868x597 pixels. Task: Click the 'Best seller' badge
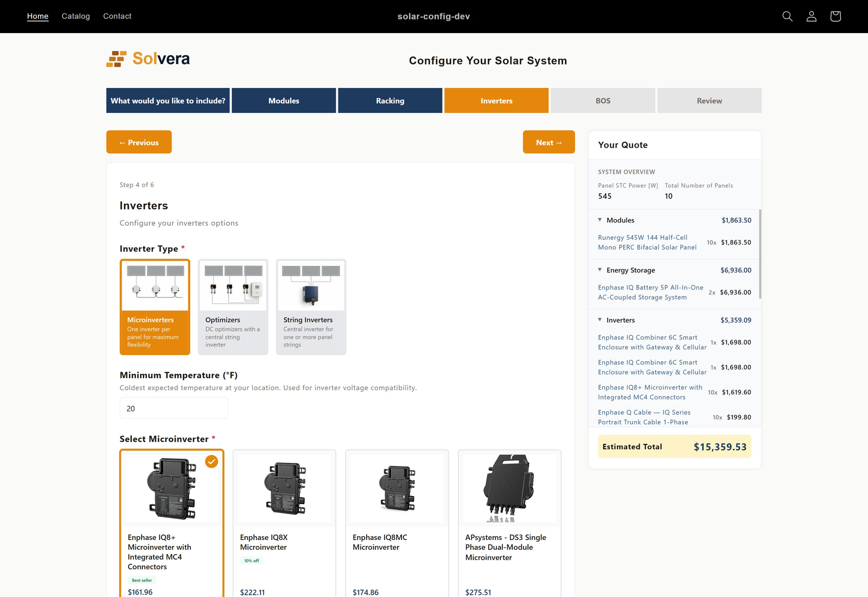pyautogui.click(x=142, y=580)
